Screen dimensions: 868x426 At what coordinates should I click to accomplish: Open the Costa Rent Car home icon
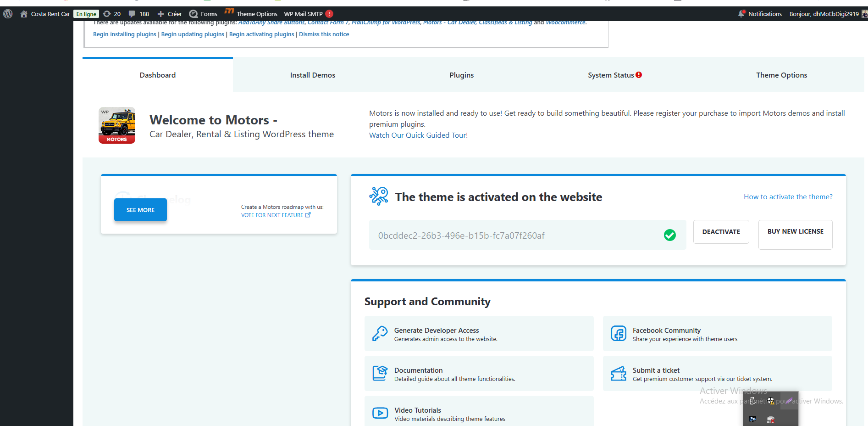(24, 14)
